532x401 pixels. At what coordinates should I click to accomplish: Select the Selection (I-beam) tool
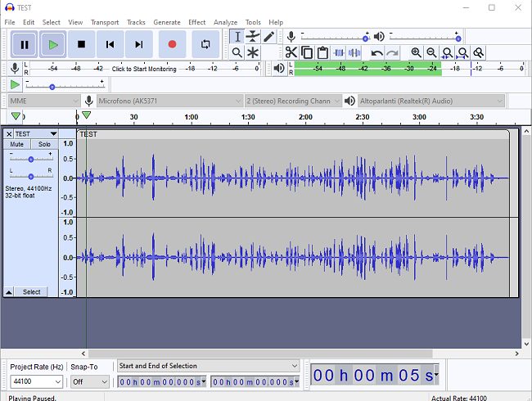237,37
